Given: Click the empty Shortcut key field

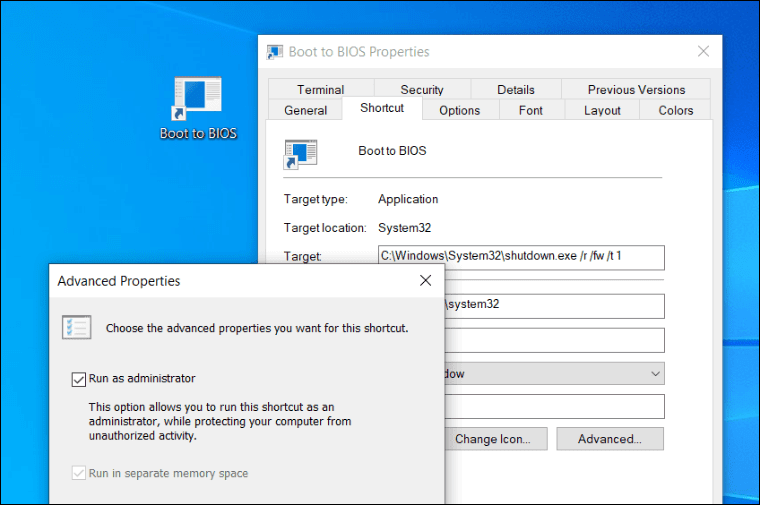Looking at the screenshot, I should point(554,340).
